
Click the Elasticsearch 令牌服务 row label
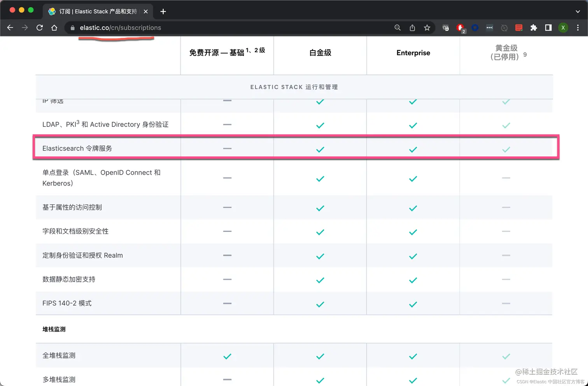pos(77,148)
